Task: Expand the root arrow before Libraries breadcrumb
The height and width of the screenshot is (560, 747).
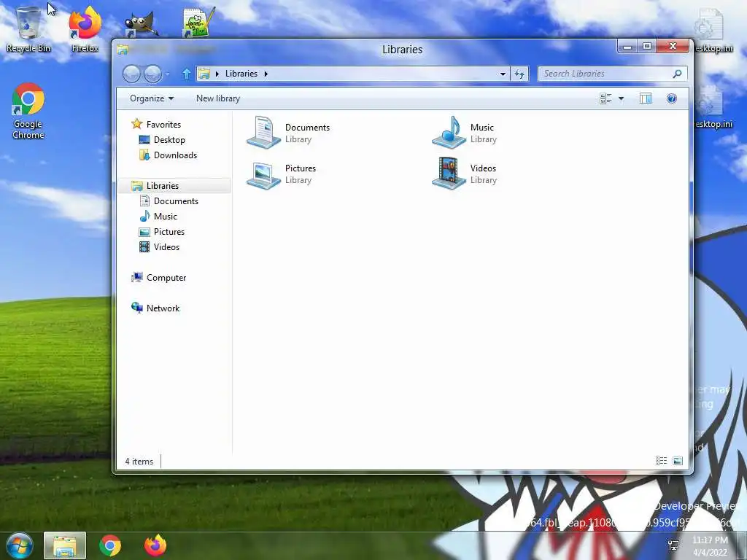Action: click(217, 74)
